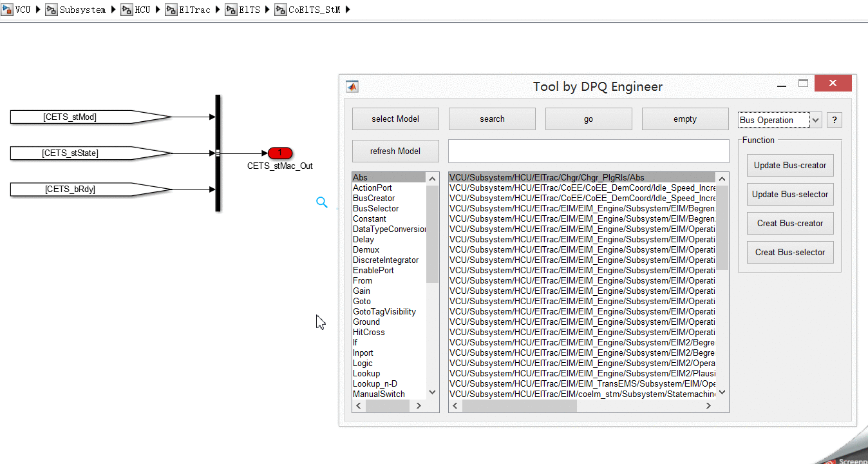
Task: Click the block-type list right scroll arrow
Action: coord(419,406)
